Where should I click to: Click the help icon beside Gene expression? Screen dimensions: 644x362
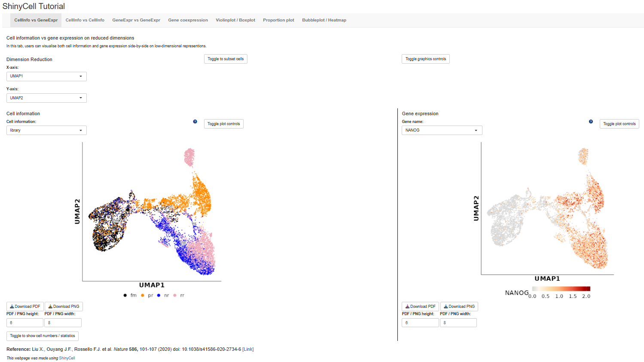click(591, 122)
